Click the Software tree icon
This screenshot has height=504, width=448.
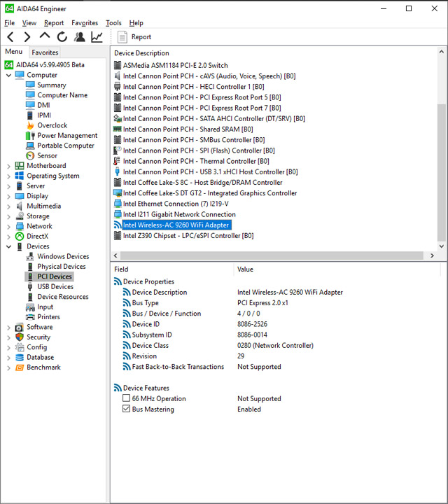[20, 327]
